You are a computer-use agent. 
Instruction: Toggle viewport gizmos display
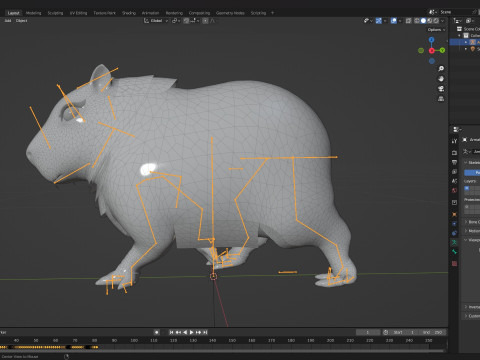pos(379,21)
